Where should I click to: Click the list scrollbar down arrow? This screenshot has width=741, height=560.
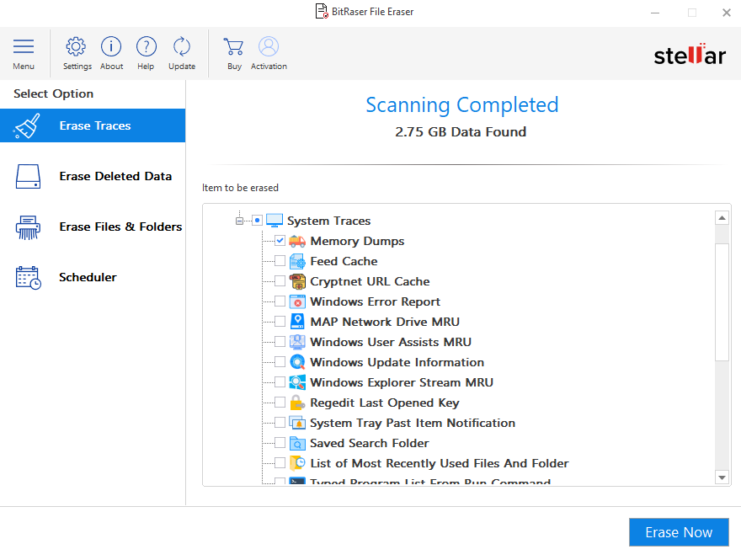(722, 477)
